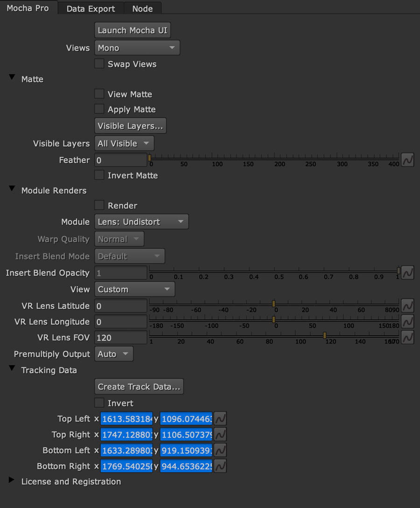This screenshot has height=508, width=420.
Task: Open the View dropdown set to Custom
Action: (x=134, y=289)
